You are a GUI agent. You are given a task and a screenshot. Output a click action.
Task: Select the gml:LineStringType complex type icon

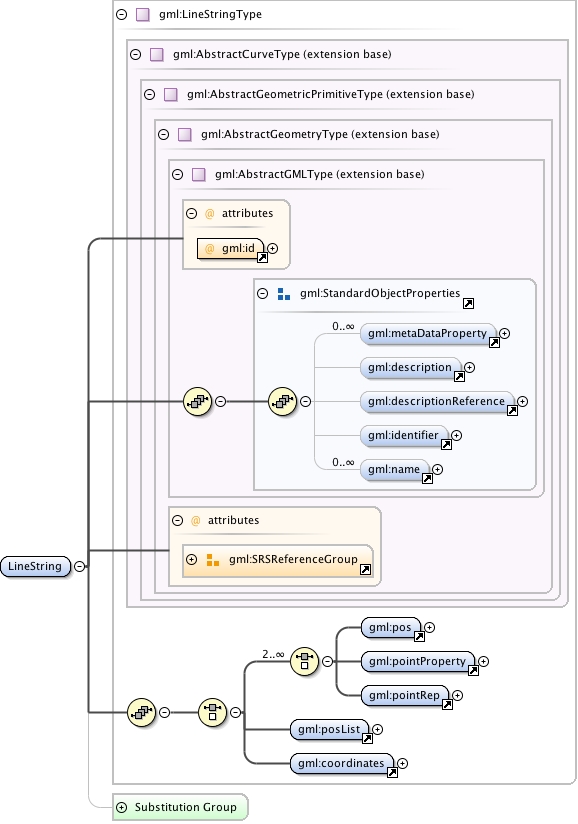point(142,14)
